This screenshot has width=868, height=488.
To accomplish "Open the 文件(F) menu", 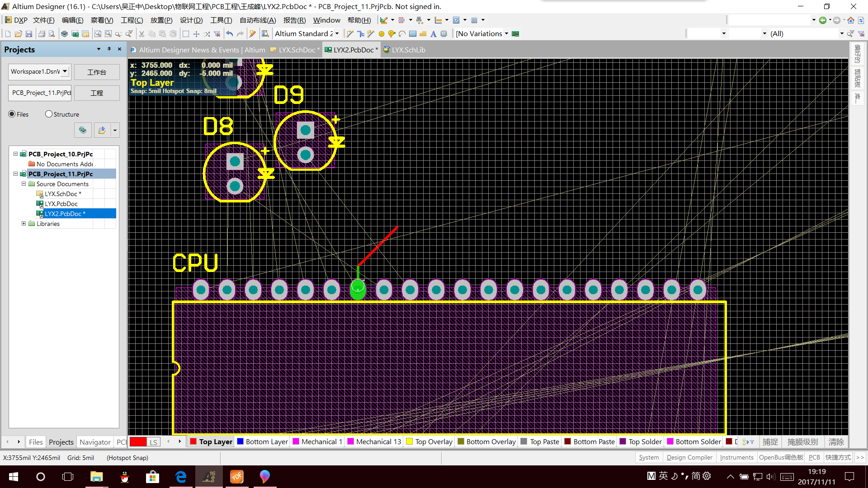I will pos(43,20).
